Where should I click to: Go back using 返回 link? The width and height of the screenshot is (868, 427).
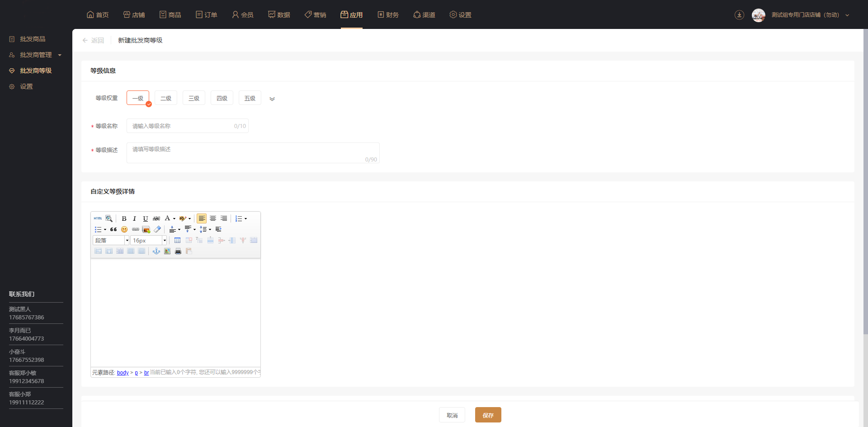(x=93, y=40)
